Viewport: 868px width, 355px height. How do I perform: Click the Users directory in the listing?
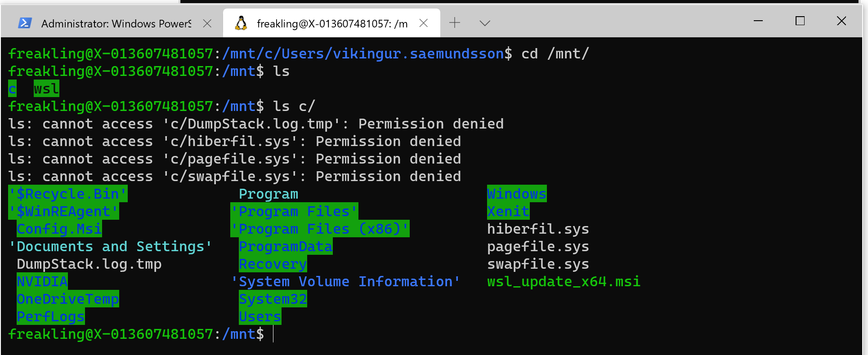point(260,317)
